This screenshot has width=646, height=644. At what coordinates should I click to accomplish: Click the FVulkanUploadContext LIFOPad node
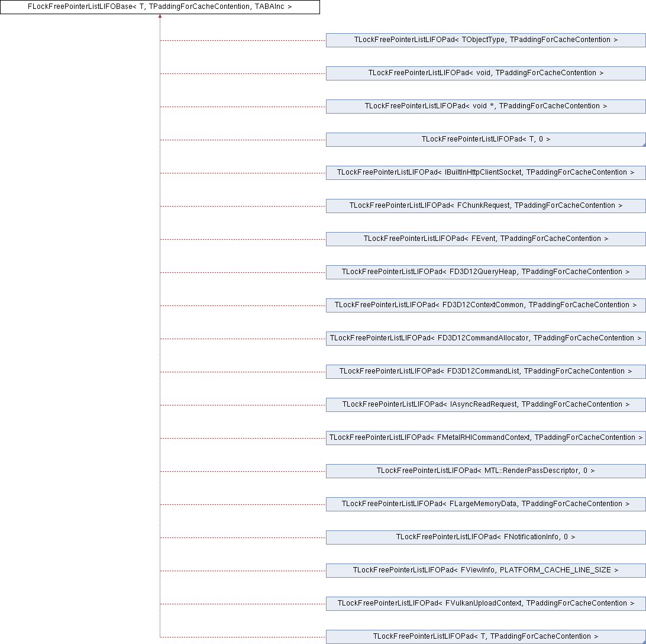[486, 603]
